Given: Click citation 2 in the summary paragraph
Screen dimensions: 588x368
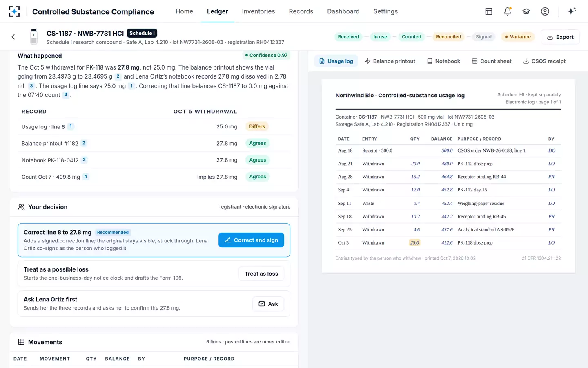Looking at the screenshot, I should coord(118,76).
